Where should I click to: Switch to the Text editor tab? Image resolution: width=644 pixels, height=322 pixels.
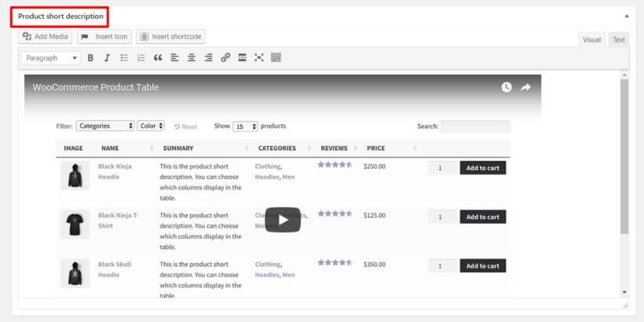619,40
